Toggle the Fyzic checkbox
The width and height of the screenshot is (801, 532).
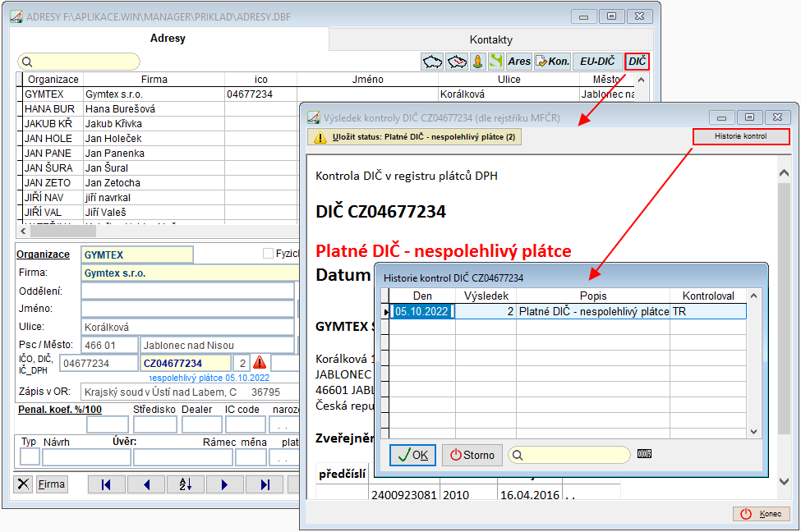(268, 253)
